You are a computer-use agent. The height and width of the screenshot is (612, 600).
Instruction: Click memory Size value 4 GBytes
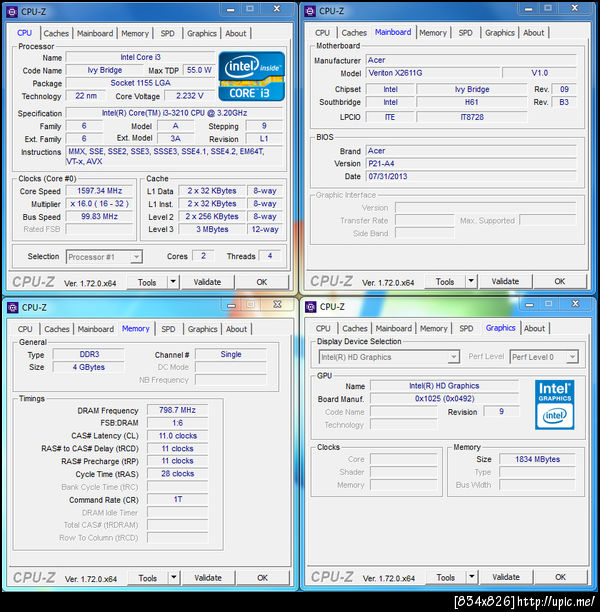click(x=89, y=367)
